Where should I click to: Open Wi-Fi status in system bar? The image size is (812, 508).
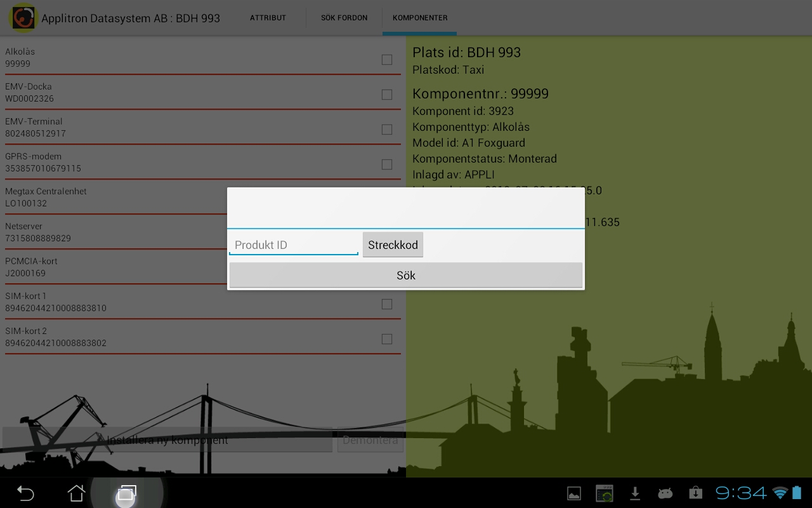(780, 493)
